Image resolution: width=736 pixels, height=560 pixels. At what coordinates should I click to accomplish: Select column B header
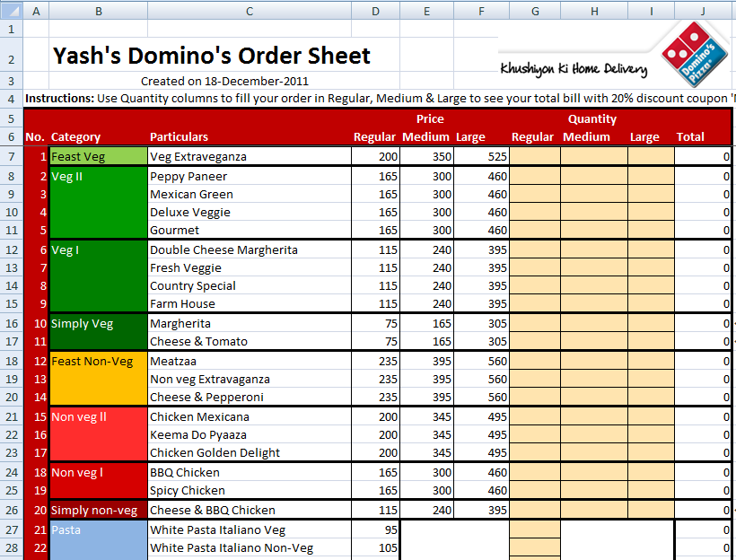tap(99, 12)
